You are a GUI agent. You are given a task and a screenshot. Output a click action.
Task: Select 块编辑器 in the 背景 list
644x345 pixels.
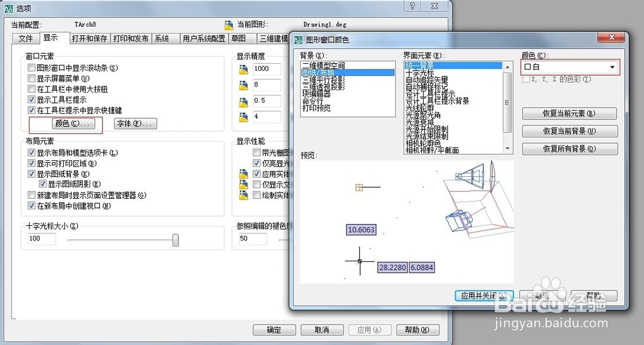[316, 94]
